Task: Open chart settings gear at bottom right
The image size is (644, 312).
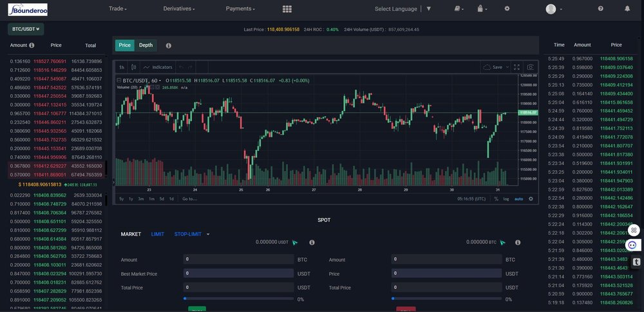Action: tap(531, 199)
